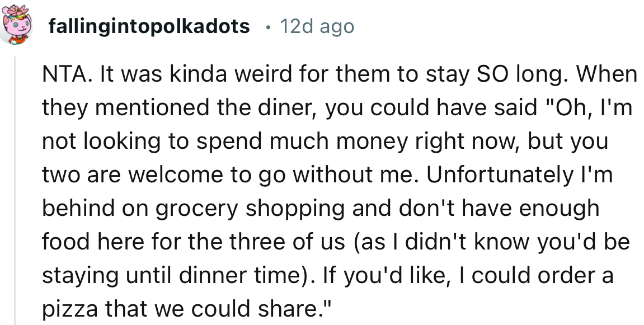Open fallingintopolkadots user profile
The width and height of the screenshot is (644, 325).
pos(149,26)
